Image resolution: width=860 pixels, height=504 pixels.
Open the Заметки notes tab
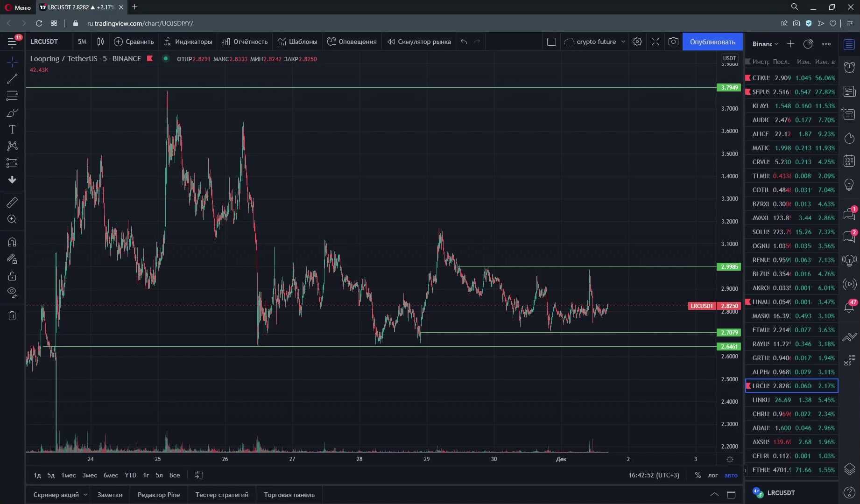tap(110, 495)
